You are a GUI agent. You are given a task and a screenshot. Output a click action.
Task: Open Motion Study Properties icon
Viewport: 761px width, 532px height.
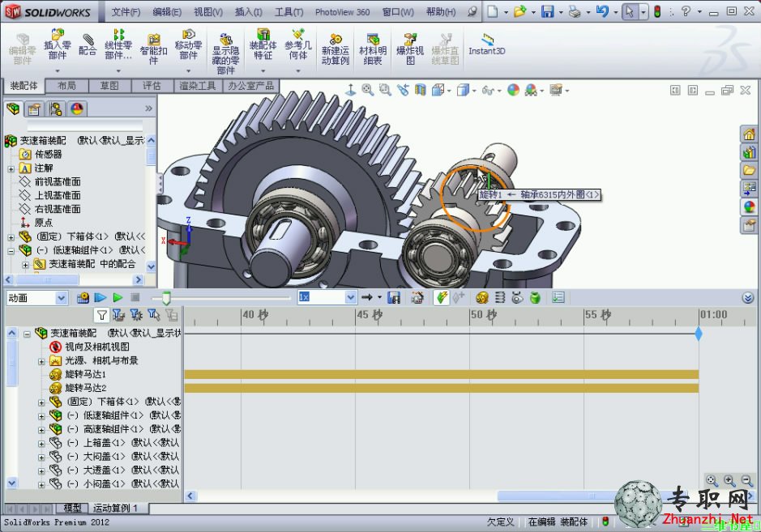(x=558, y=297)
